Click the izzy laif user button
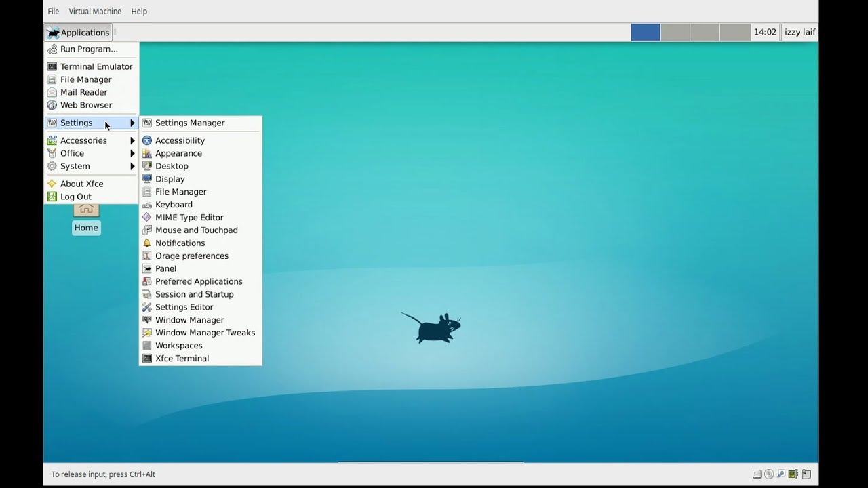 [x=800, y=32]
